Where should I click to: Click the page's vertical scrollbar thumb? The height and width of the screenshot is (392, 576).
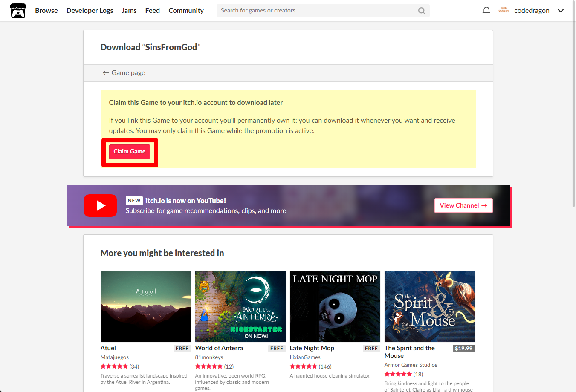point(573,104)
